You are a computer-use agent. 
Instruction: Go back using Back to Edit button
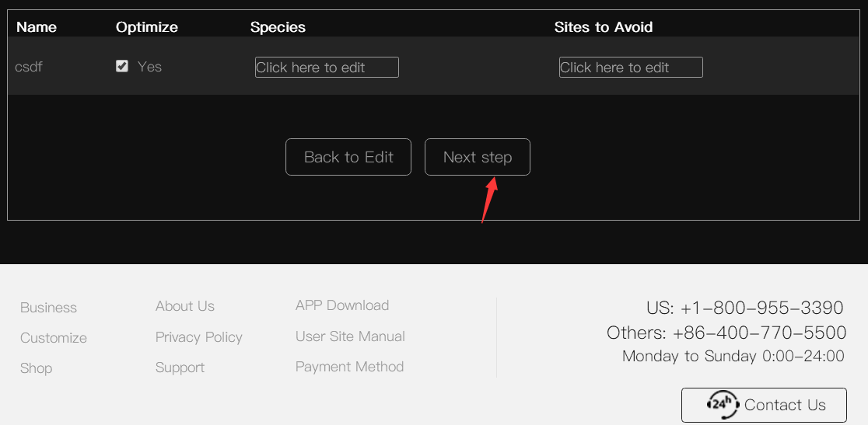coord(348,157)
